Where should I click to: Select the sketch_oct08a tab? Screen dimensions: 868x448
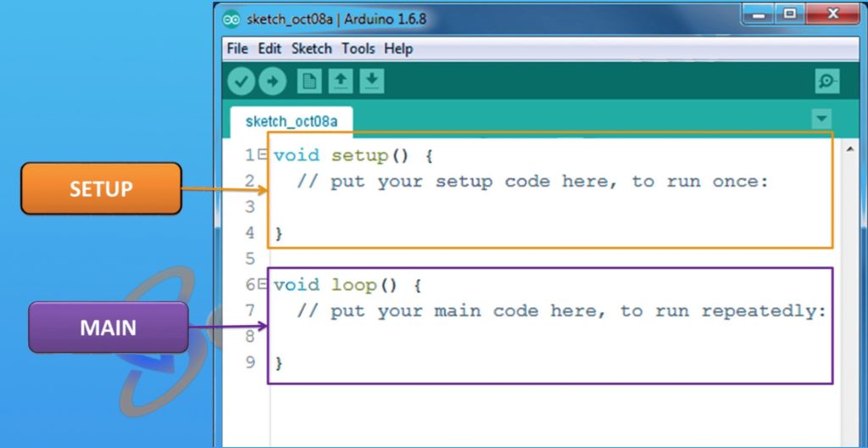tap(292, 121)
